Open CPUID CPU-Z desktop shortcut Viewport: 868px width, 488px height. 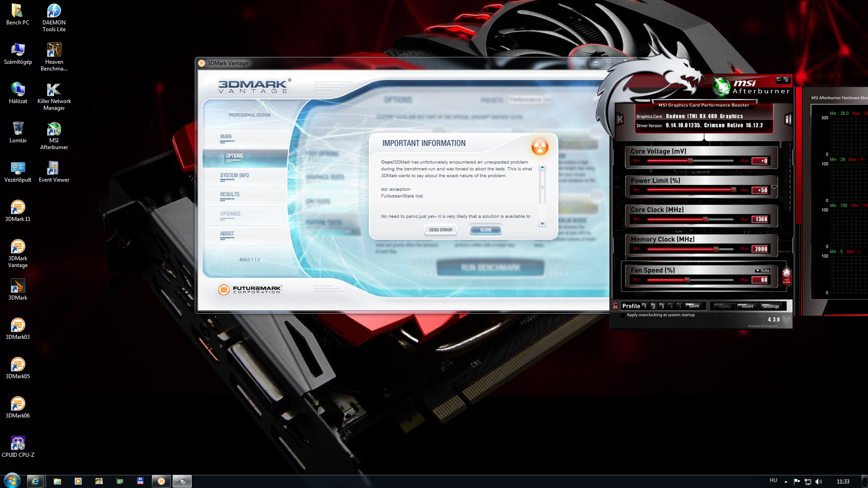click(x=18, y=446)
